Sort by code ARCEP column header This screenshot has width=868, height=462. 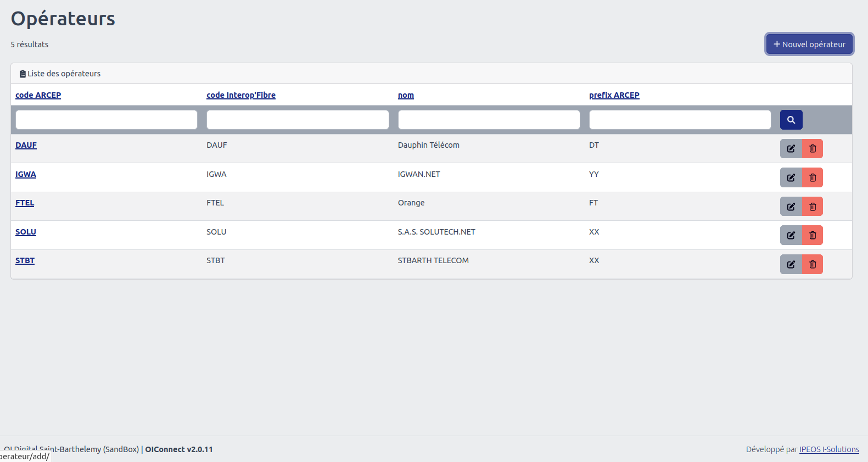point(38,95)
